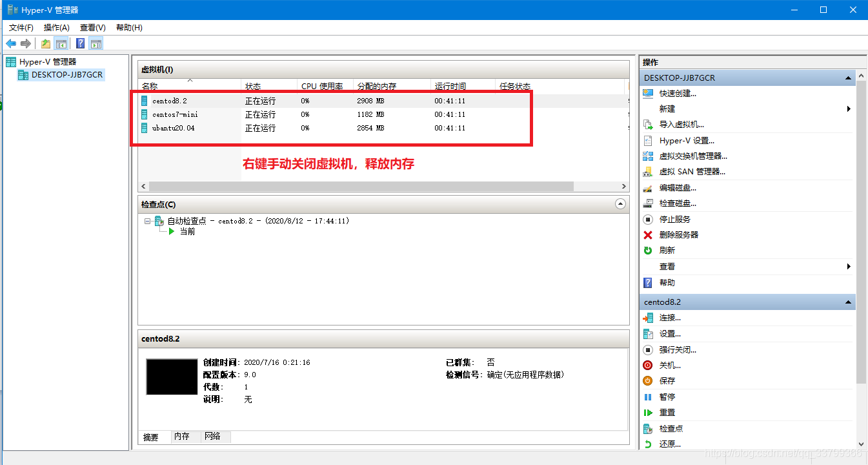The height and width of the screenshot is (465, 868).
Task: Click the orange 保存 save icon
Action: (x=648, y=381)
